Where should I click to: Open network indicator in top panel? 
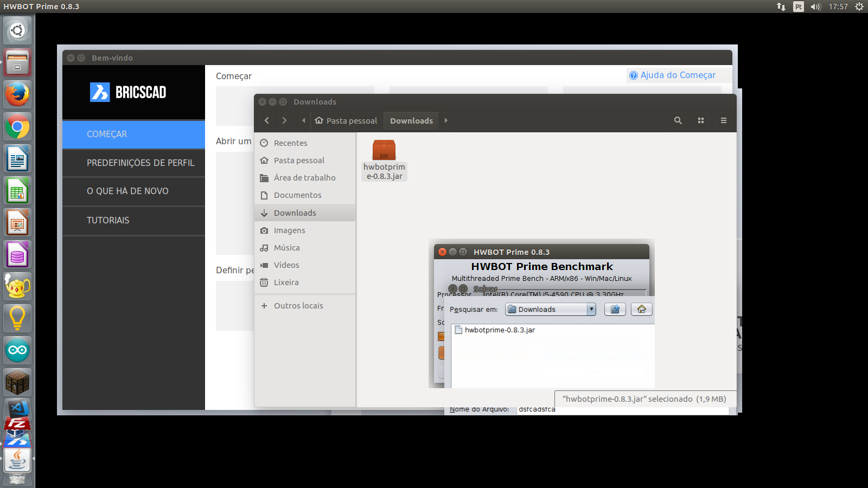coord(781,7)
